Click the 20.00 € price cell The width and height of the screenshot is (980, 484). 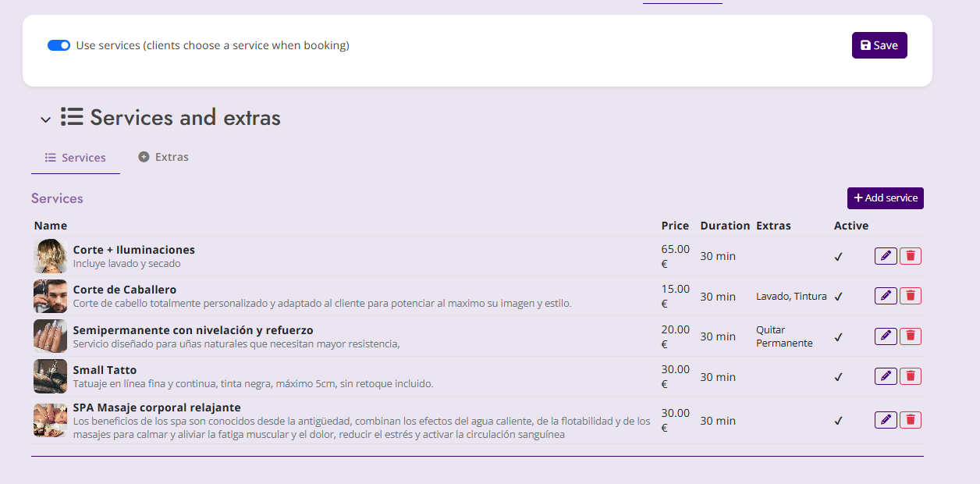pyautogui.click(x=676, y=336)
